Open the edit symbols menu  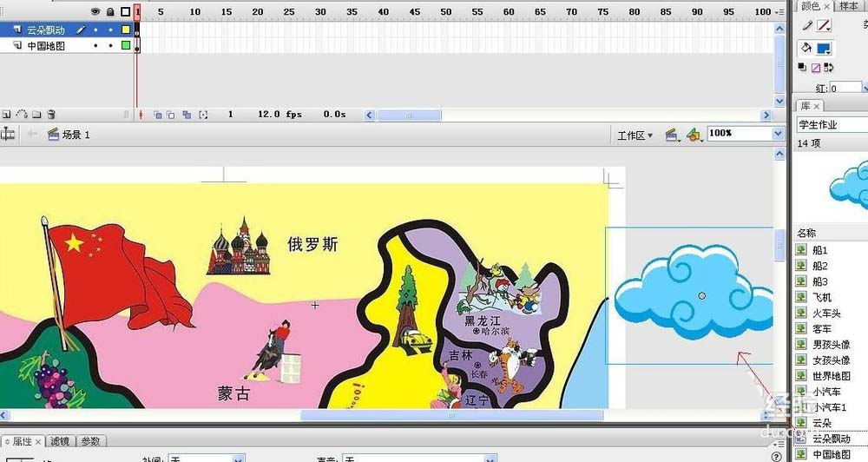click(694, 135)
